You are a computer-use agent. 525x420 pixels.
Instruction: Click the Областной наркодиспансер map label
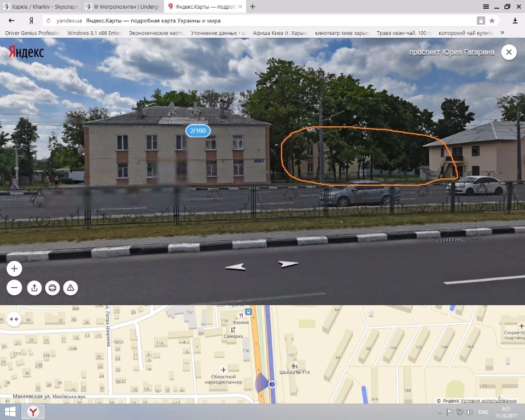point(223,379)
